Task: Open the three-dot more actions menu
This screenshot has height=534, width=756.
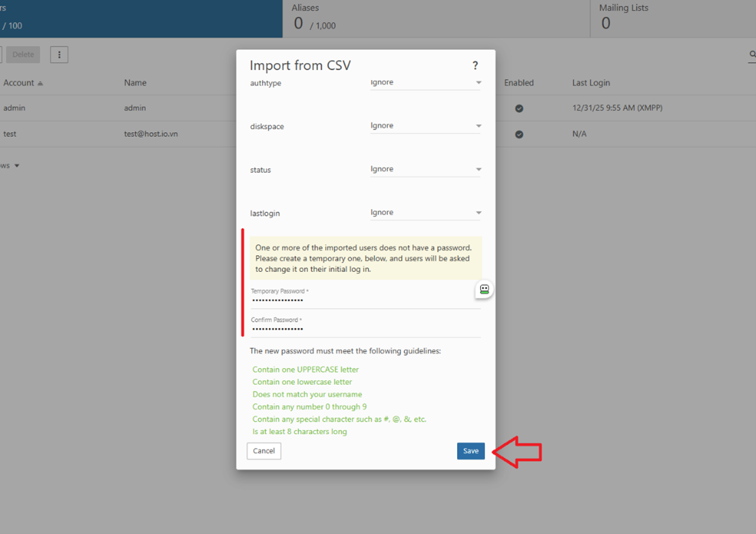Action: point(60,55)
